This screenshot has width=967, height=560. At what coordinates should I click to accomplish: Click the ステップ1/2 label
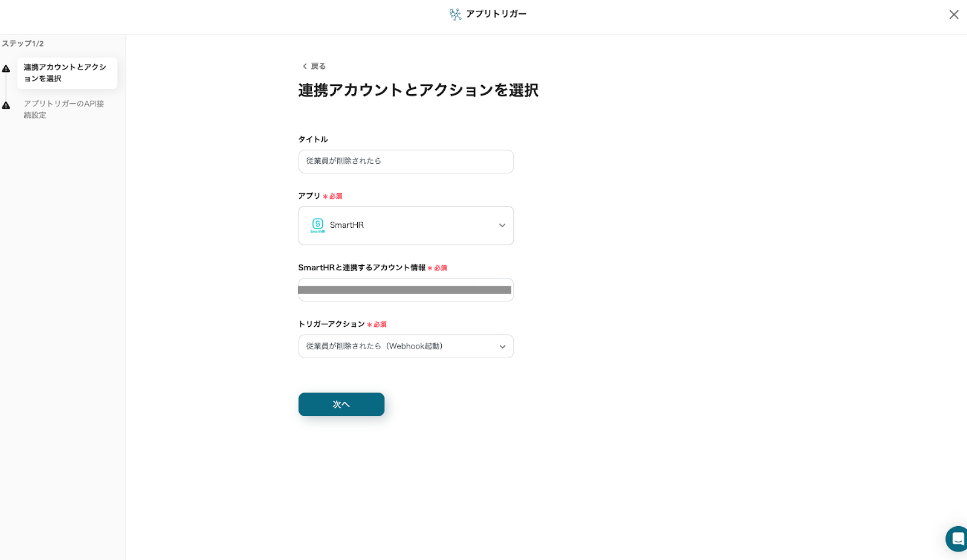(x=23, y=43)
